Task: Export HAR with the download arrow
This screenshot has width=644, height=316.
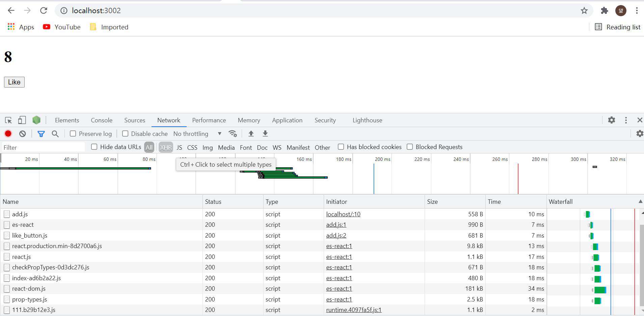Action: [265, 134]
